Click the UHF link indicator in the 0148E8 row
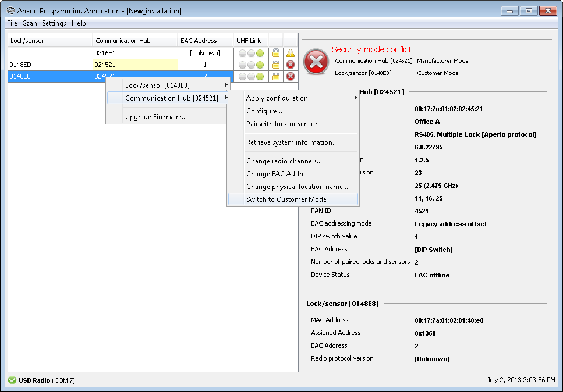This screenshot has width=563, height=392. click(x=252, y=76)
